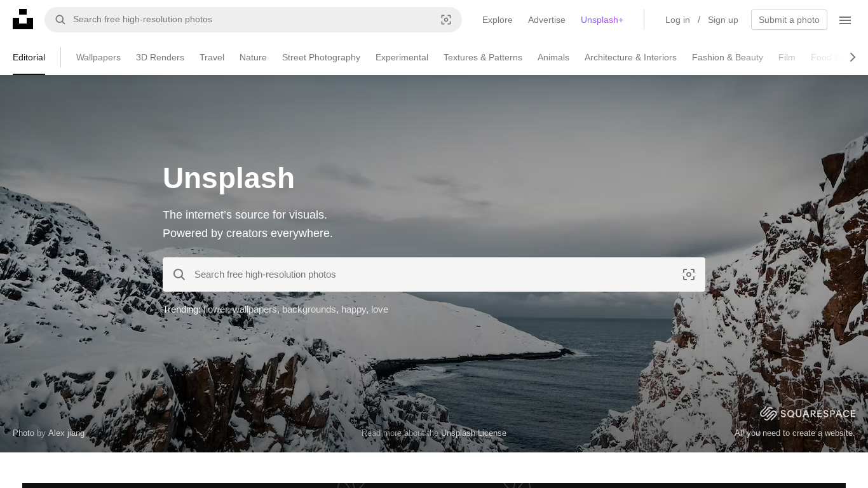The width and height of the screenshot is (868, 488).
Task: Open photographer Alex jiang's profile
Action: tap(66, 433)
